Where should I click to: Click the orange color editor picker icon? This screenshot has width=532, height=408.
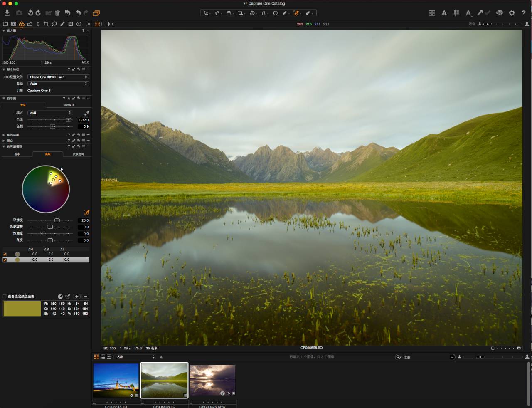[86, 213]
